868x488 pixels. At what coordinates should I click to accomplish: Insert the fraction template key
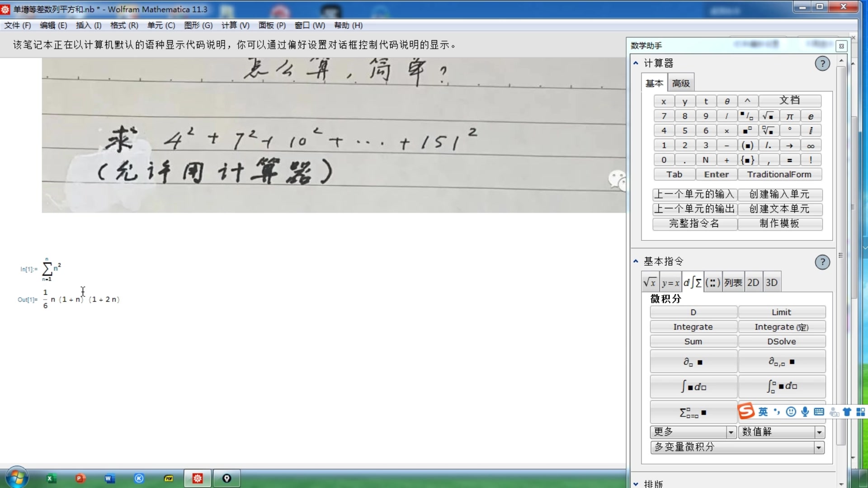[x=747, y=116]
